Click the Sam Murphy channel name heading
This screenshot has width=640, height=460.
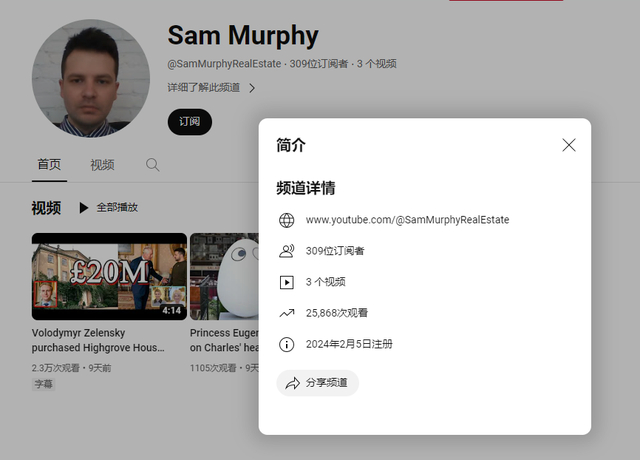point(243,36)
